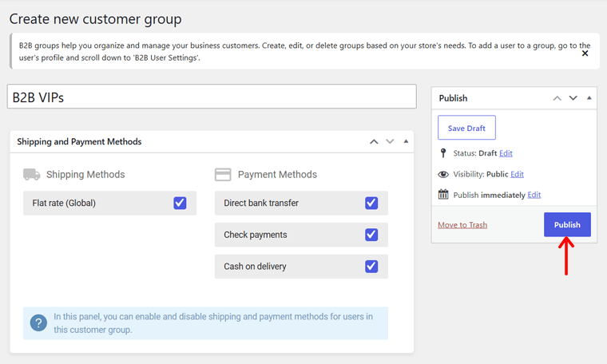
Task: Click the Save Draft button
Action: (466, 128)
